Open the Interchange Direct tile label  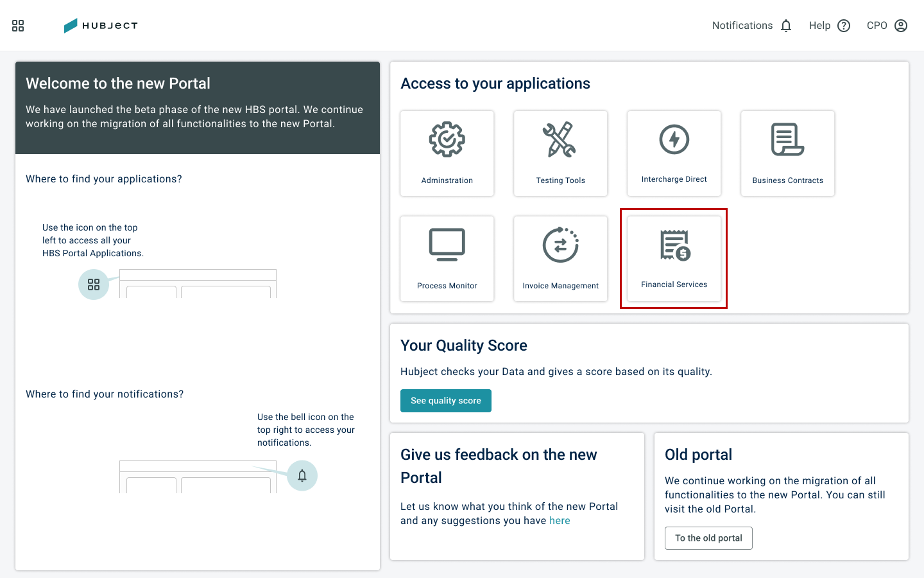pos(674,179)
